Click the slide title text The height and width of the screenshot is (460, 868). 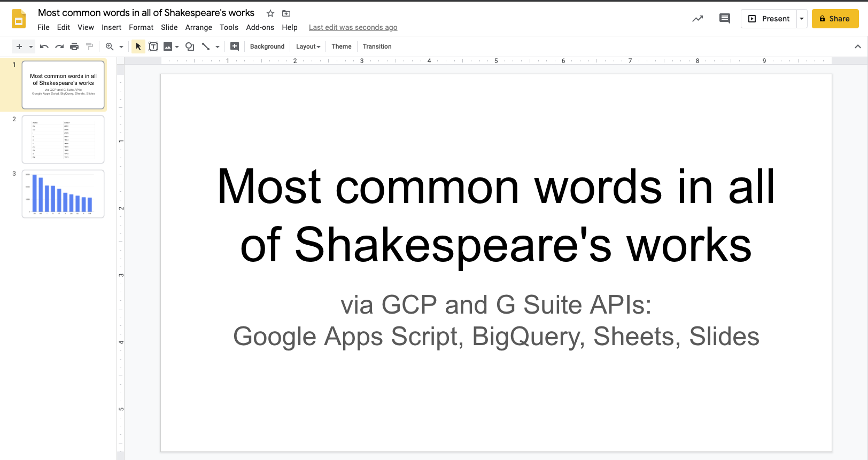[x=496, y=215]
